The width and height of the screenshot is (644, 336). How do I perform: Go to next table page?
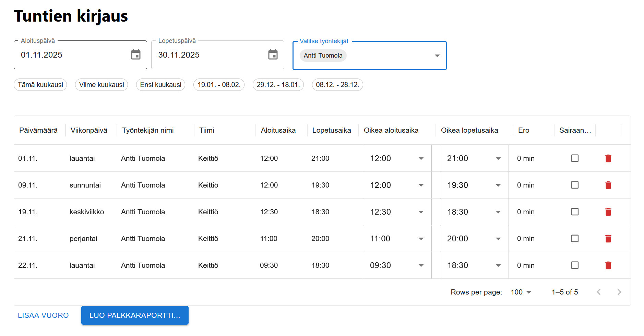[619, 292]
